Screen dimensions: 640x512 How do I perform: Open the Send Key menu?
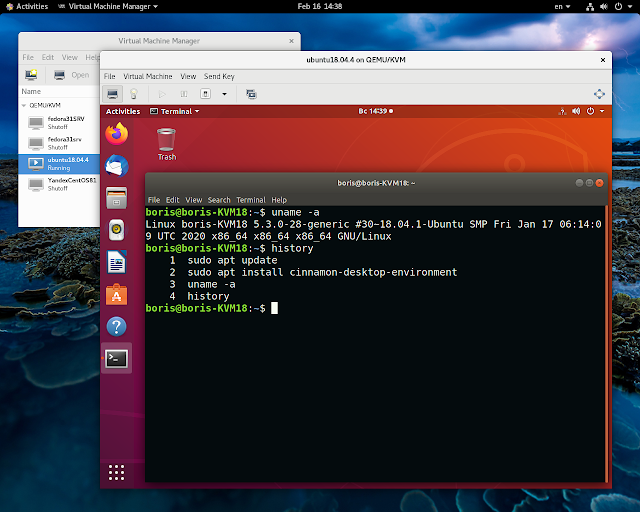click(x=219, y=76)
